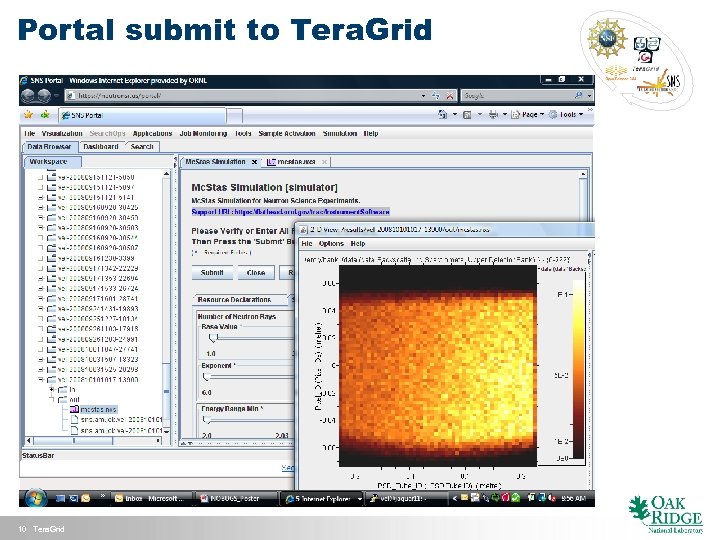Open Help menu in 2D View window
The height and width of the screenshot is (540, 720).
(x=358, y=243)
